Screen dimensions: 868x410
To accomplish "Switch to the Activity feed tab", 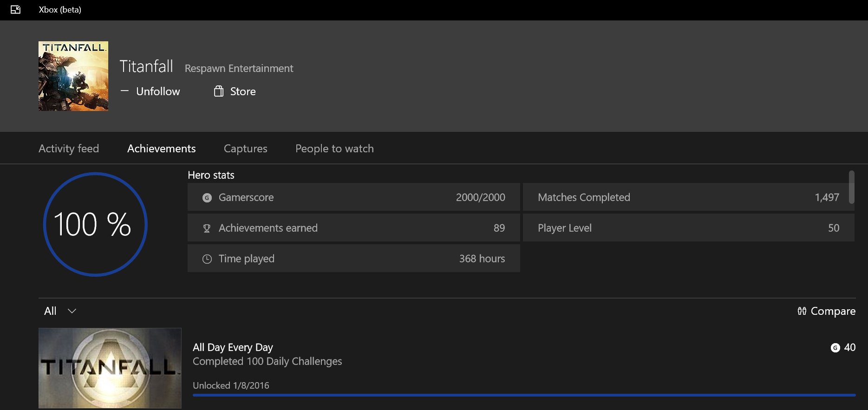I will pyautogui.click(x=69, y=149).
